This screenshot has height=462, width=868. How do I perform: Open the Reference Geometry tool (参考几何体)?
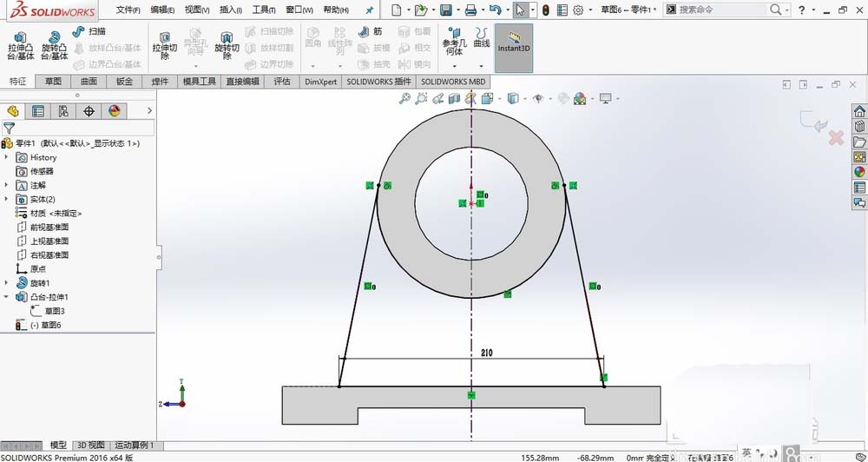click(x=454, y=41)
